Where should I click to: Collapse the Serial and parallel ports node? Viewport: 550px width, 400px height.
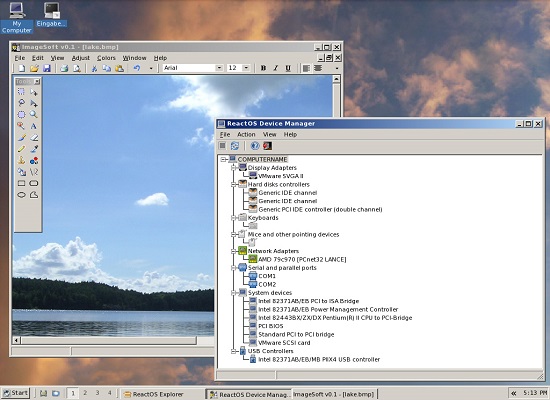point(234,268)
